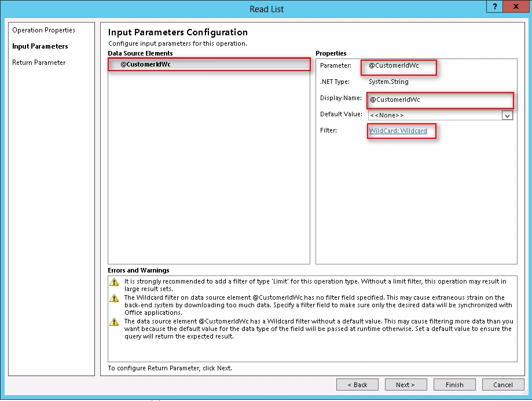Open the WildCard: Wildcard filter link
The image size is (532, 401).
[x=398, y=131]
